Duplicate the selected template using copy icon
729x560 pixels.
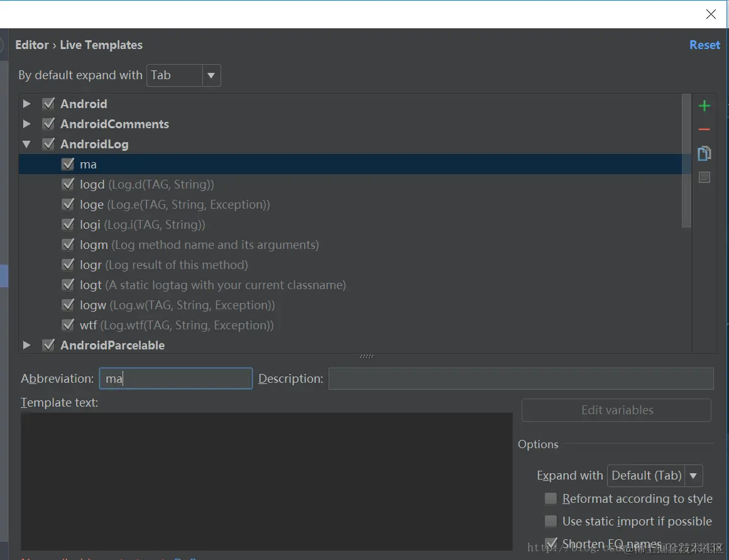pyautogui.click(x=704, y=153)
